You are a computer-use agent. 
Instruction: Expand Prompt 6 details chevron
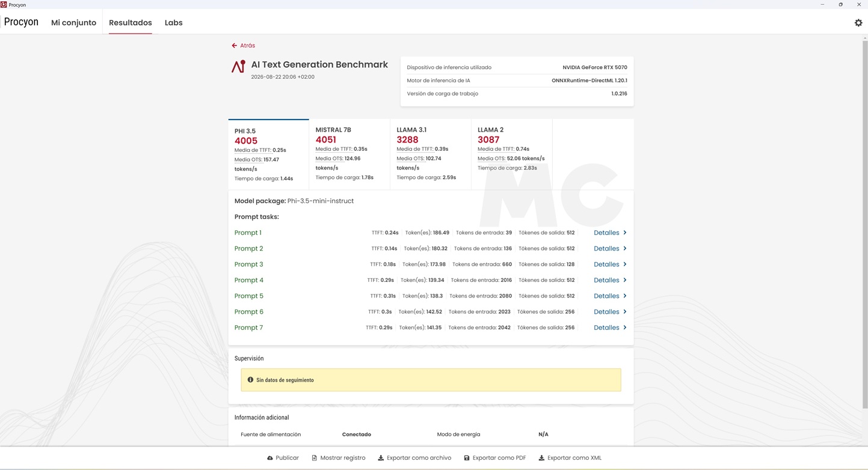click(625, 312)
